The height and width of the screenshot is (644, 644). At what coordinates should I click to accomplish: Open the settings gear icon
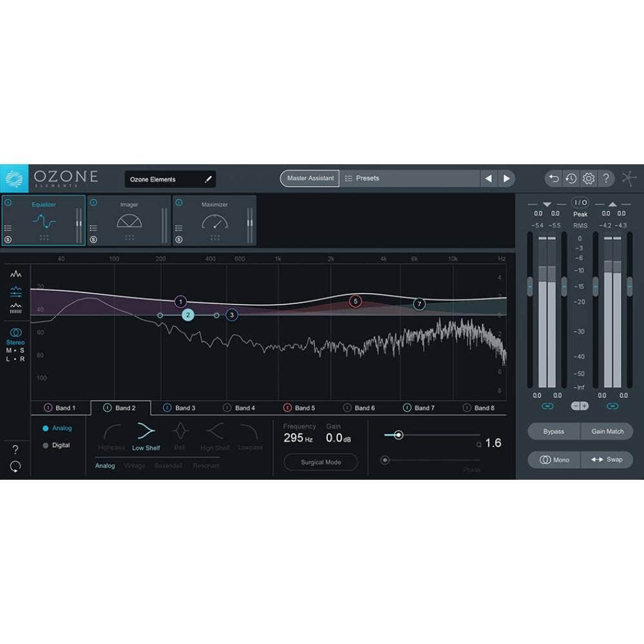point(589,178)
